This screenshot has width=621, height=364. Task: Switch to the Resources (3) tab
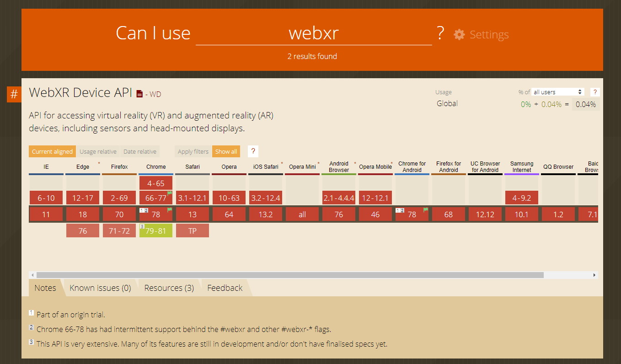point(169,288)
